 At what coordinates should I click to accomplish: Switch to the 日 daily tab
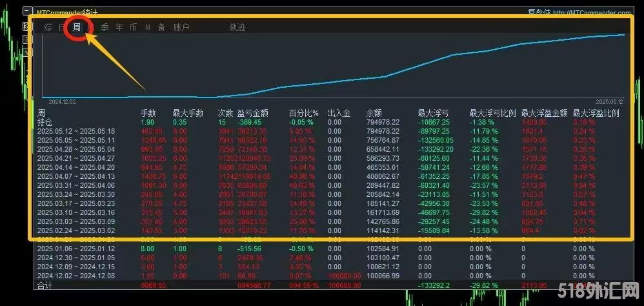point(62,28)
